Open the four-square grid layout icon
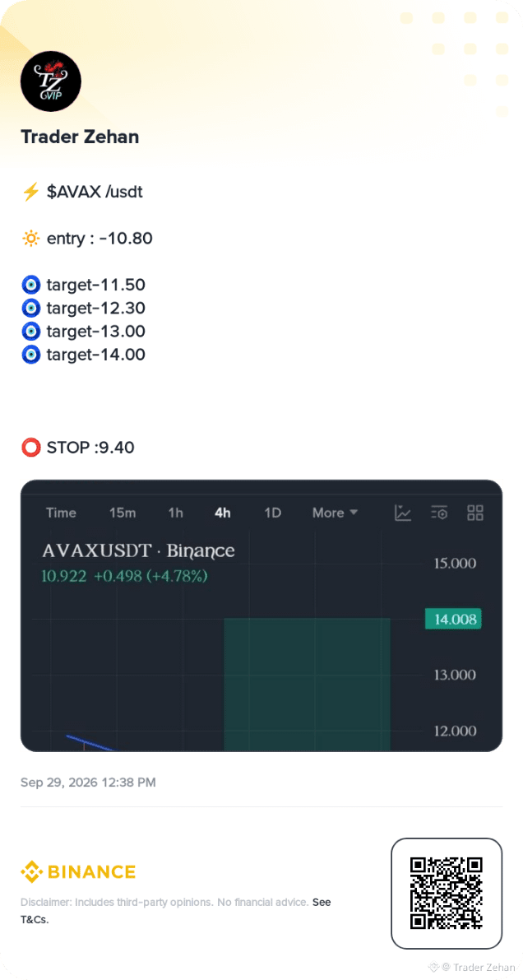 [475, 513]
